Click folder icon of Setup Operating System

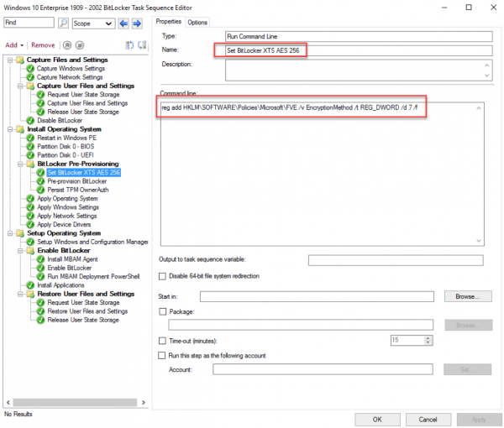(20, 233)
